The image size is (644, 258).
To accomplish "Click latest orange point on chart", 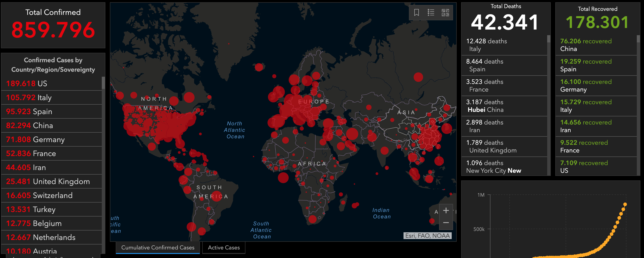I will tap(625, 204).
